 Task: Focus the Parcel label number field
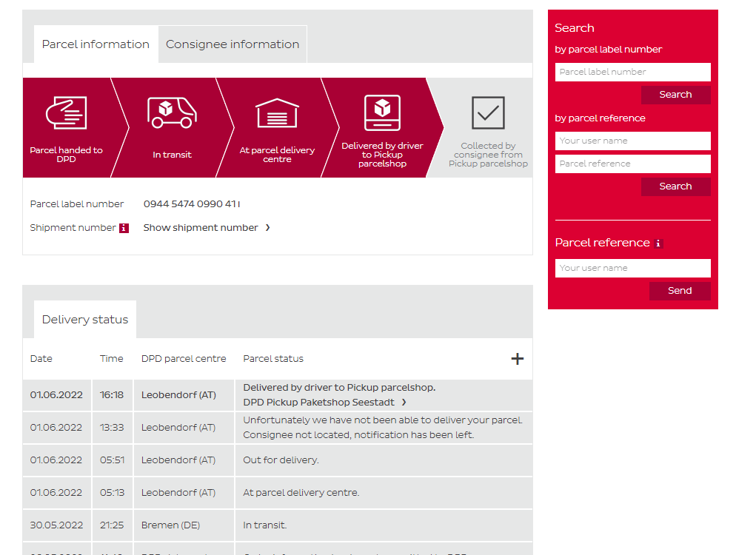(632, 72)
